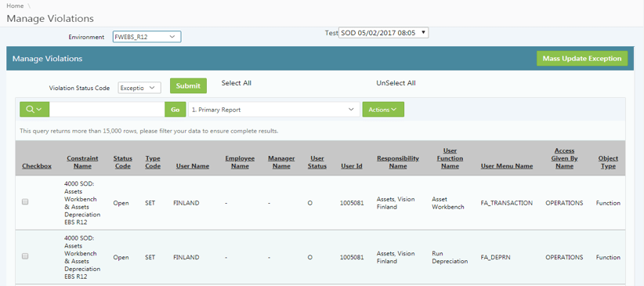Click the Run Depreciation function cell
This screenshot has height=286, width=644.
(450, 257)
